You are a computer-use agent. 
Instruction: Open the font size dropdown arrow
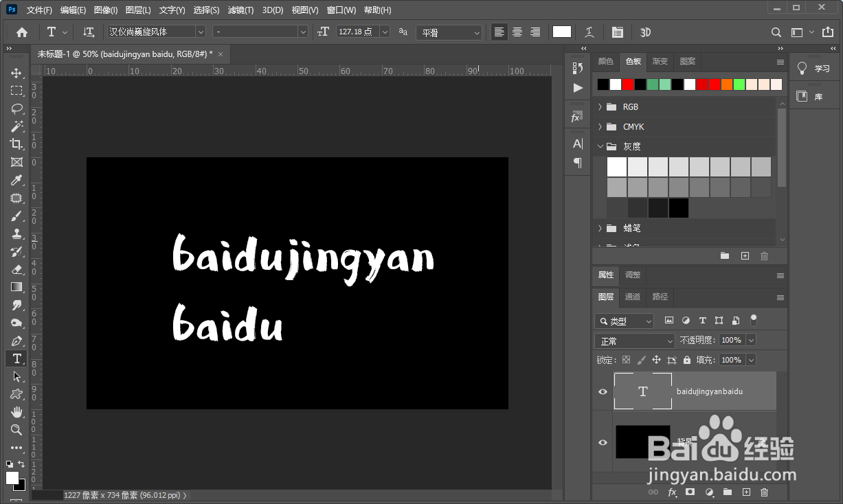point(384,32)
